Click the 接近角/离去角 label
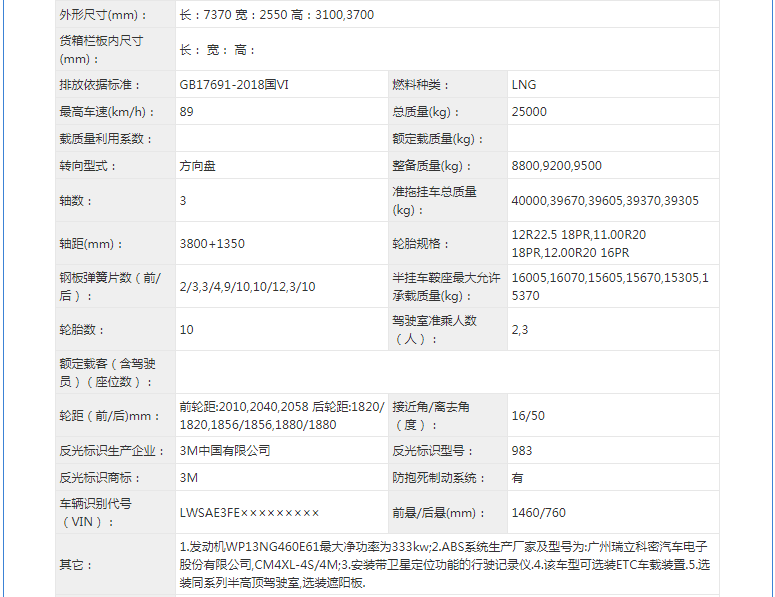Viewport: 775px width, 597px height. point(431,416)
